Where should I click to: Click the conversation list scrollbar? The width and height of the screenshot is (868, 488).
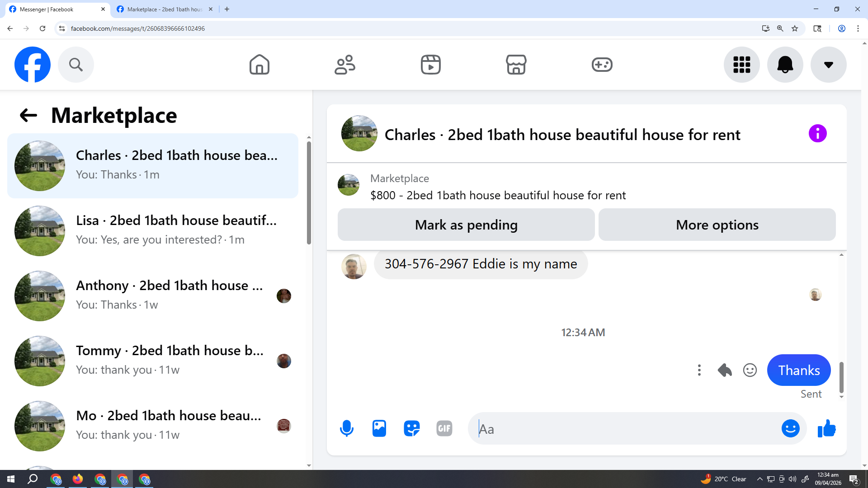coord(309,193)
